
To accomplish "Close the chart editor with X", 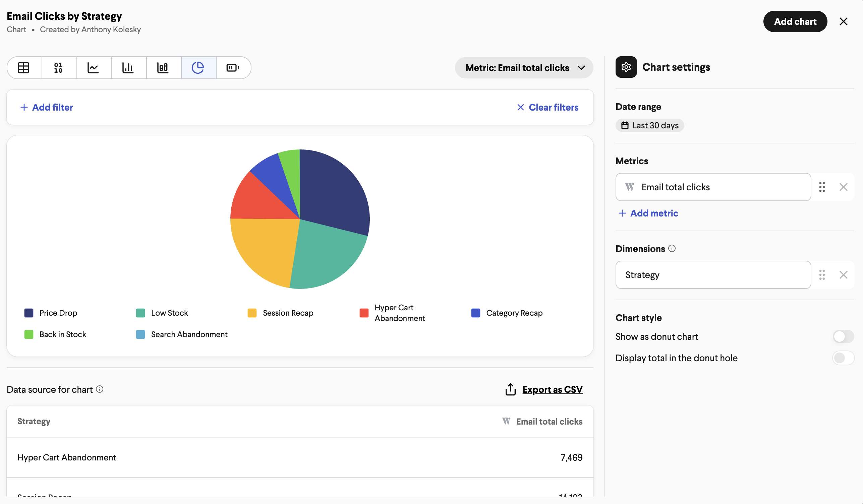I will [844, 21].
